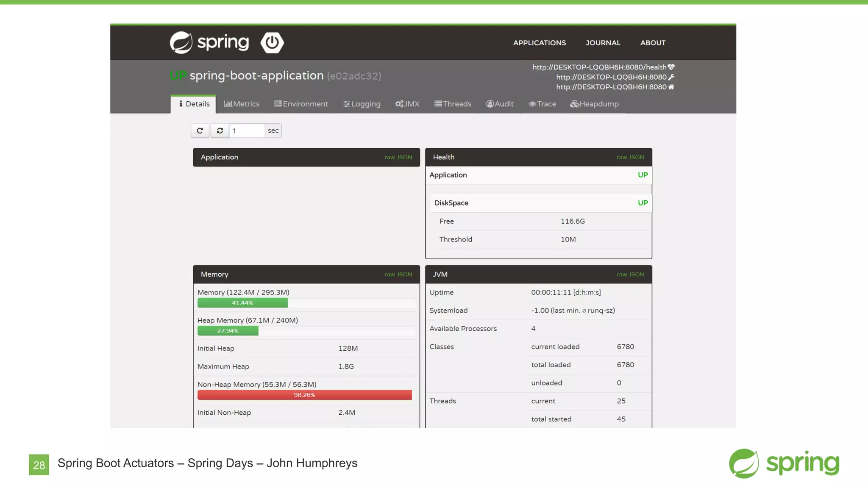Click raw JSON link in Health panel
868x488 pixels.
pos(630,157)
